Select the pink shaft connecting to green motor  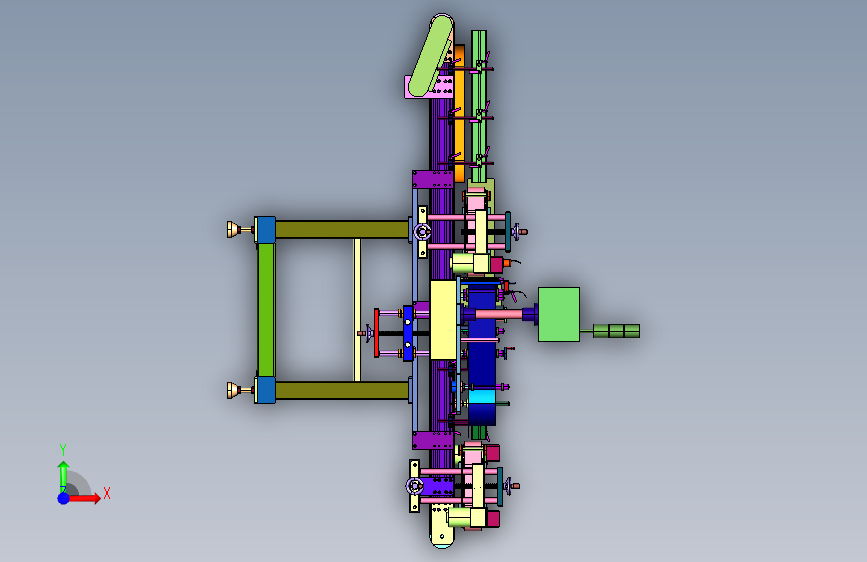(x=499, y=314)
